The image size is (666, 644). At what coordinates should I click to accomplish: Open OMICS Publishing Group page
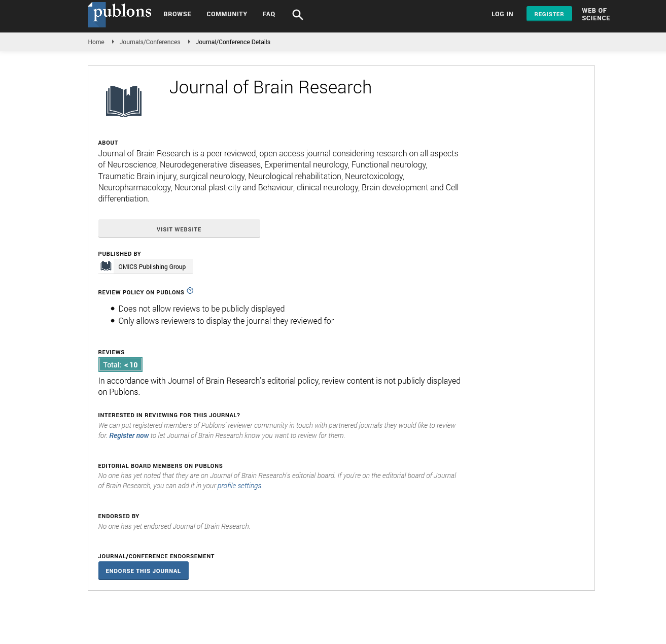tap(152, 267)
